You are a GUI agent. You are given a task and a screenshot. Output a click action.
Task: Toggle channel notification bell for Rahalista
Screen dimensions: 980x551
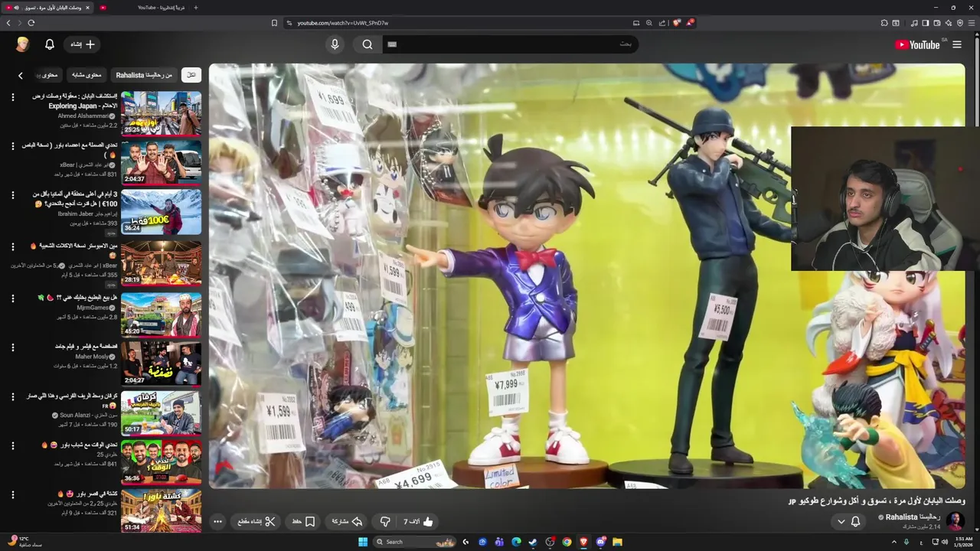855,521
